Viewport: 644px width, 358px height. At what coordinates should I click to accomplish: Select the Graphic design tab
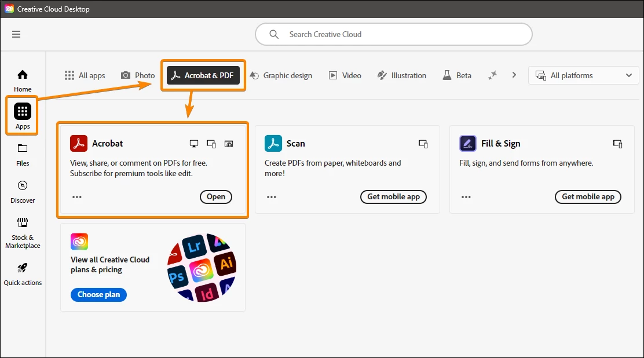[281, 75]
